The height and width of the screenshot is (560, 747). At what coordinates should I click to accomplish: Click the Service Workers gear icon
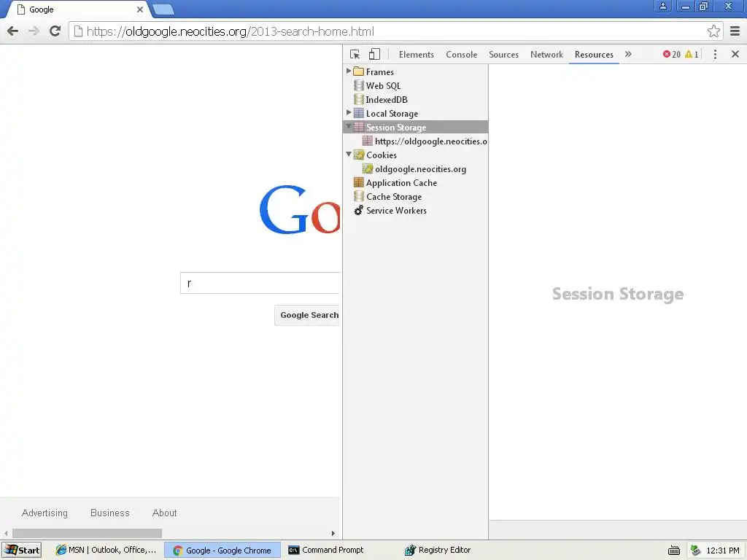click(359, 210)
